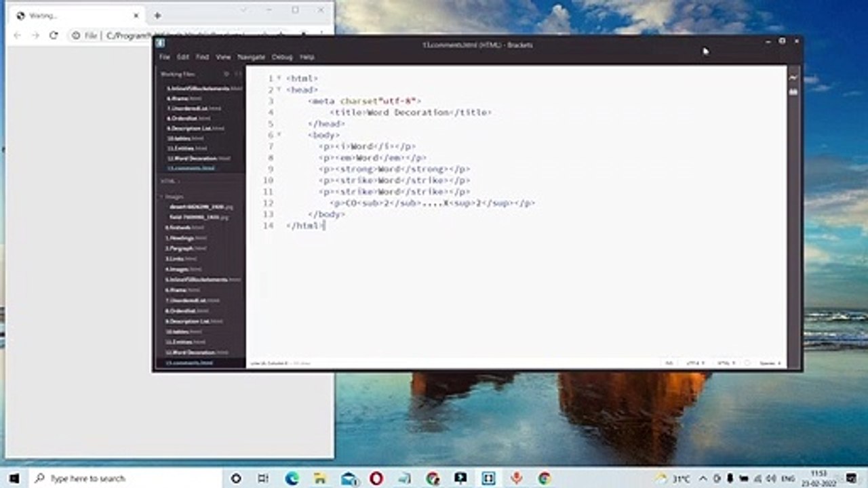Open the Edit menu in Brackets

point(183,57)
